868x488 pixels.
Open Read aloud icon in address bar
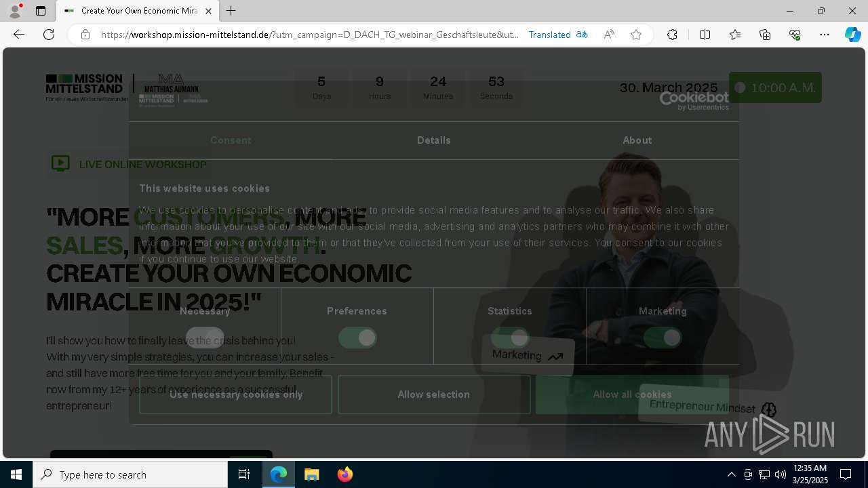[x=609, y=35]
